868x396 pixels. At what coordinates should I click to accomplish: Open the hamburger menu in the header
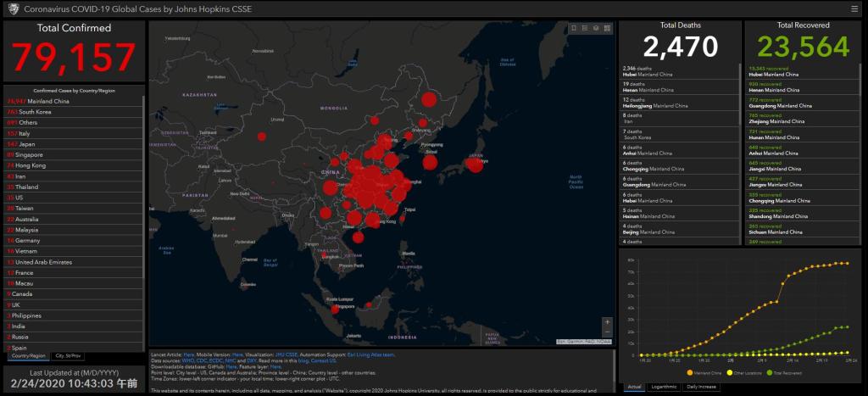click(x=854, y=8)
